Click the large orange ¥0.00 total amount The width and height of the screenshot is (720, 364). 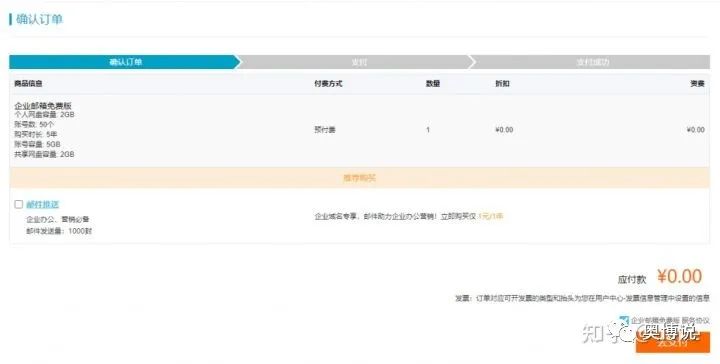click(x=679, y=276)
